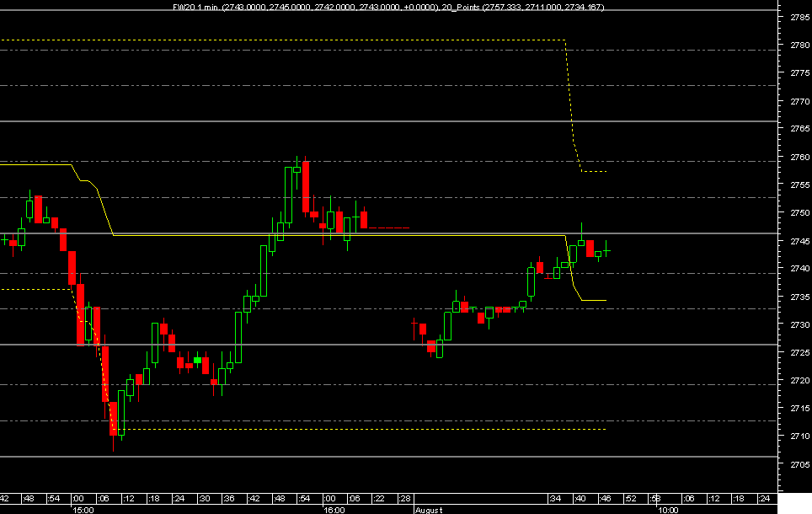Click the :22 minute tick label
The height and width of the screenshot is (514, 812).
pyautogui.click(x=379, y=499)
